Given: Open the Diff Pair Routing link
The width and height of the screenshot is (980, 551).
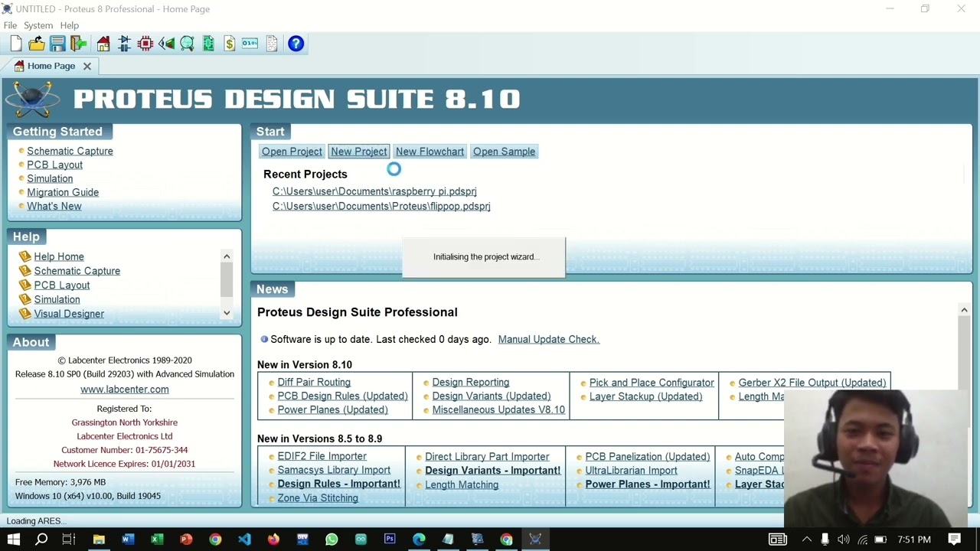Looking at the screenshot, I should pos(314,382).
